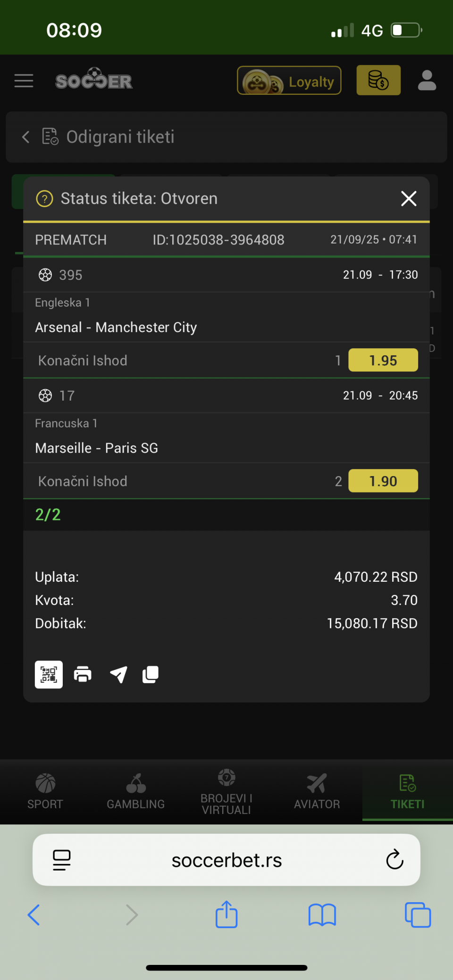Copy the ticket

pyautogui.click(x=151, y=674)
